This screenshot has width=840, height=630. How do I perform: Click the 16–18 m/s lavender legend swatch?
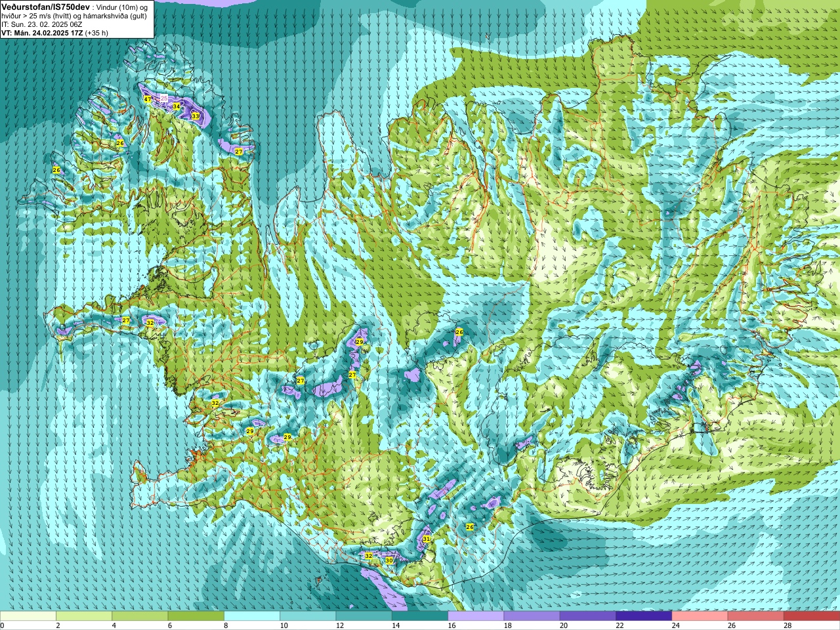point(476,616)
